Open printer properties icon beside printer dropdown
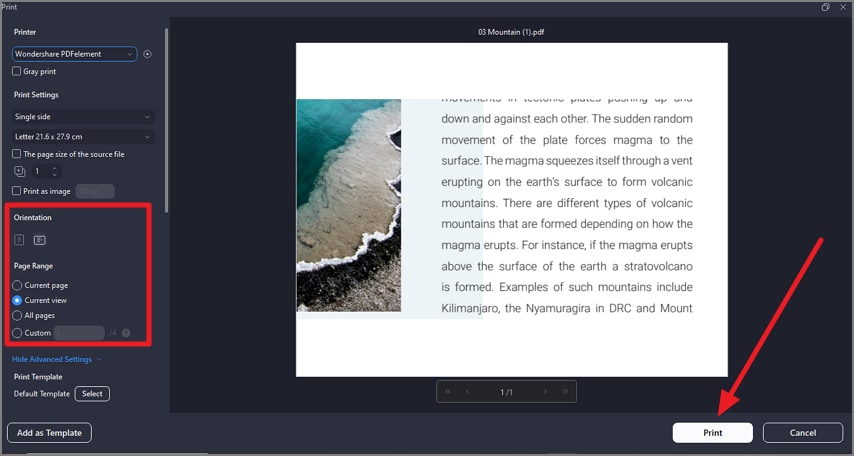The image size is (854, 456). pyautogui.click(x=147, y=54)
